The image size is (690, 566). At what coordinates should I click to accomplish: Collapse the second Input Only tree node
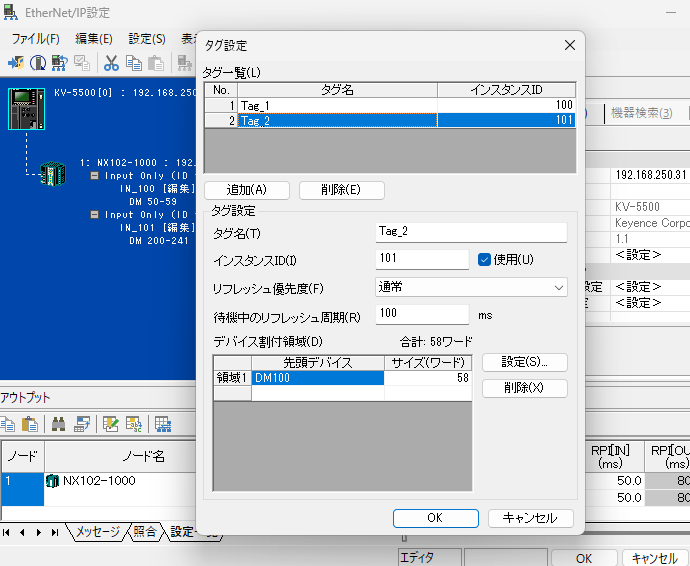click(x=95, y=214)
